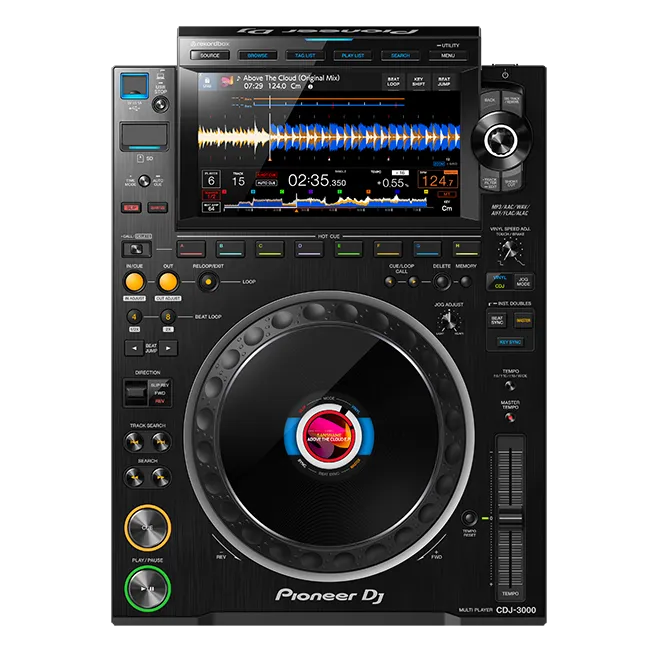Click the TEMPO slider fader

point(510,517)
